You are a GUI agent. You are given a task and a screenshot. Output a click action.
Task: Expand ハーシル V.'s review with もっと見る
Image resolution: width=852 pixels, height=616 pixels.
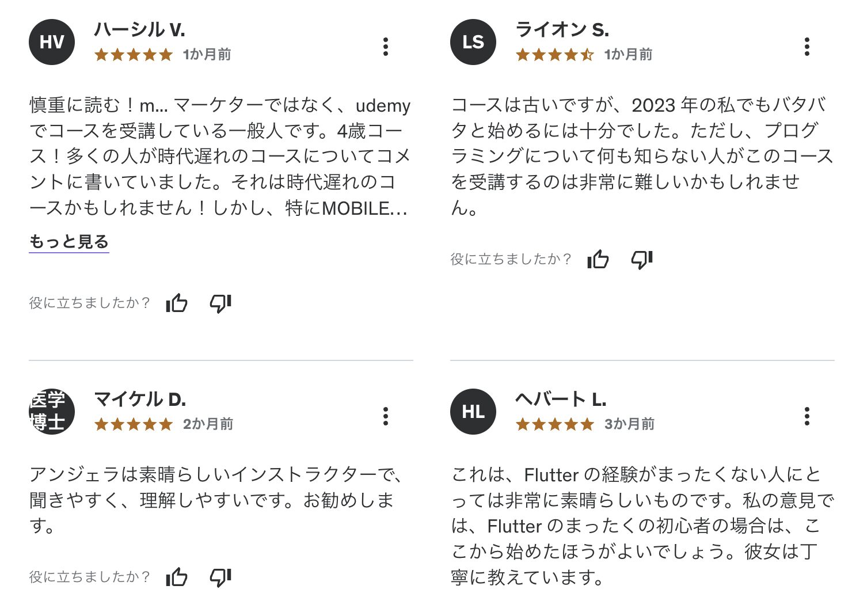click(69, 242)
